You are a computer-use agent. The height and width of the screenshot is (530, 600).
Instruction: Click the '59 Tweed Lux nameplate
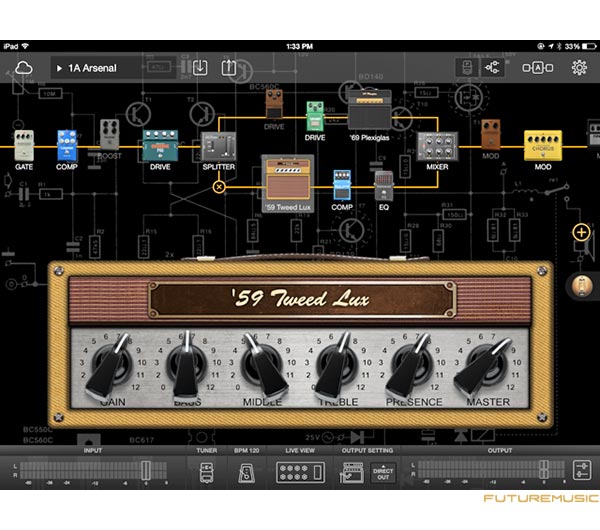[x=302, y=299]
